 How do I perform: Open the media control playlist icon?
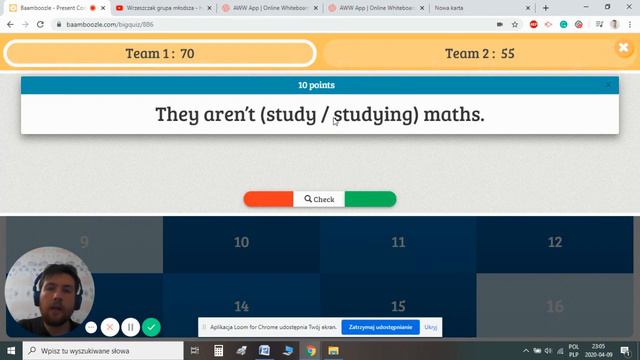click(x=599, y=24)
